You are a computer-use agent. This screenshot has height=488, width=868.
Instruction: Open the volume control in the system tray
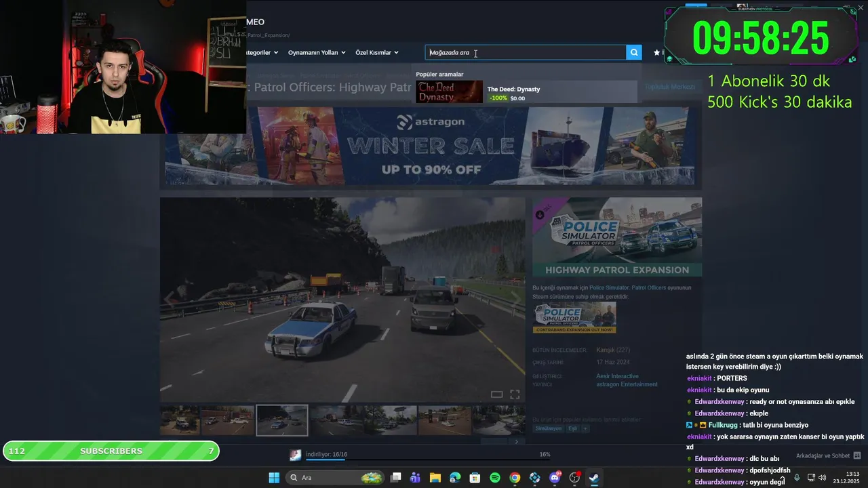click(x=823, y=478)
